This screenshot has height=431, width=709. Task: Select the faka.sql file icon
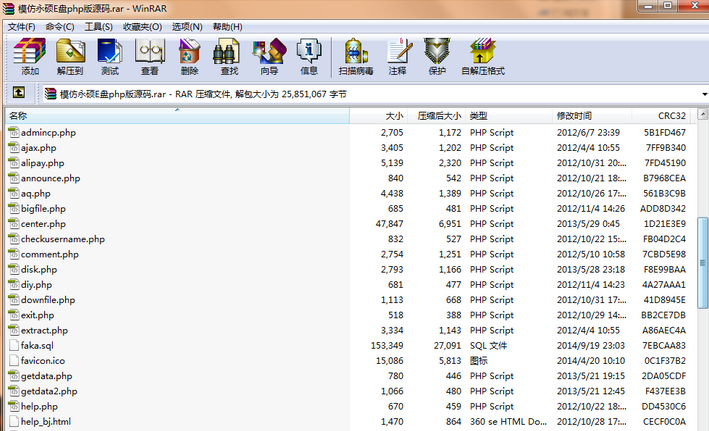pos(14,346)
